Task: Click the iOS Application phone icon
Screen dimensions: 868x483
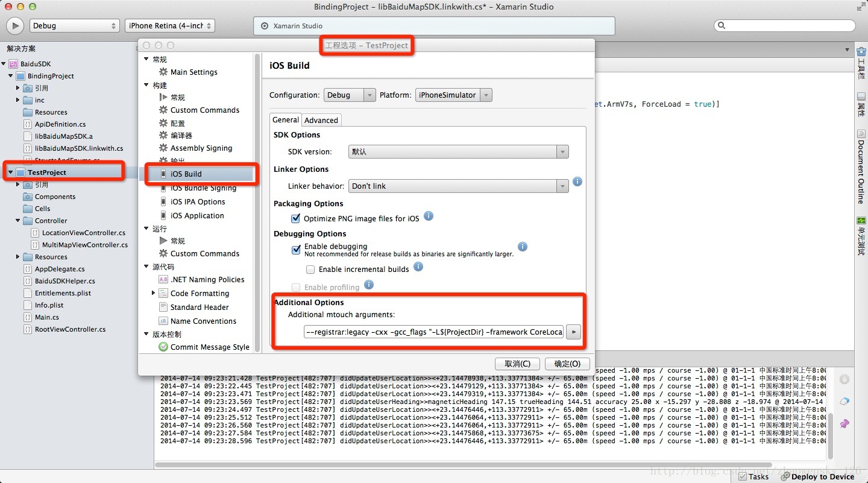Action: (163, 216)
